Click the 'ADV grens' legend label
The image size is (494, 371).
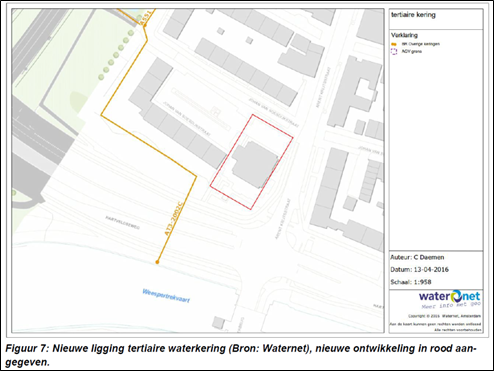click(411, 51)
